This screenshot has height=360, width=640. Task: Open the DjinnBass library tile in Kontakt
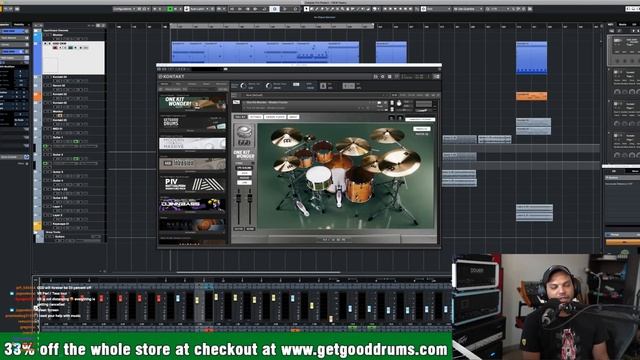tap(192, 205)
